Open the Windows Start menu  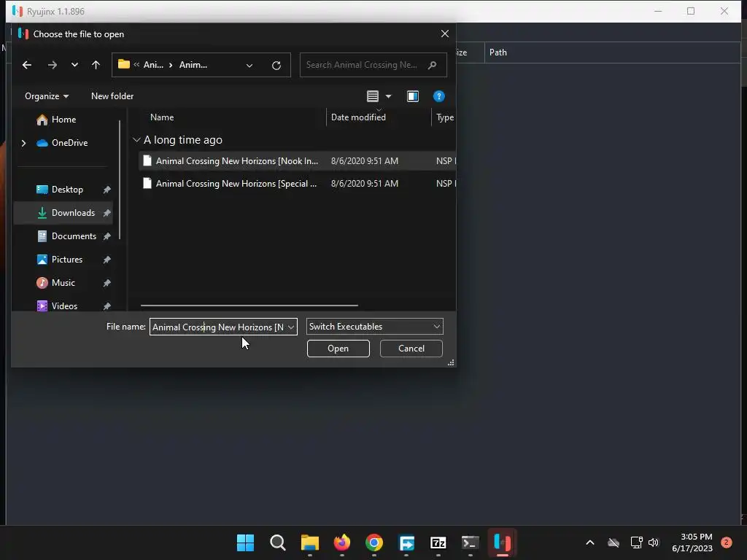245,542
